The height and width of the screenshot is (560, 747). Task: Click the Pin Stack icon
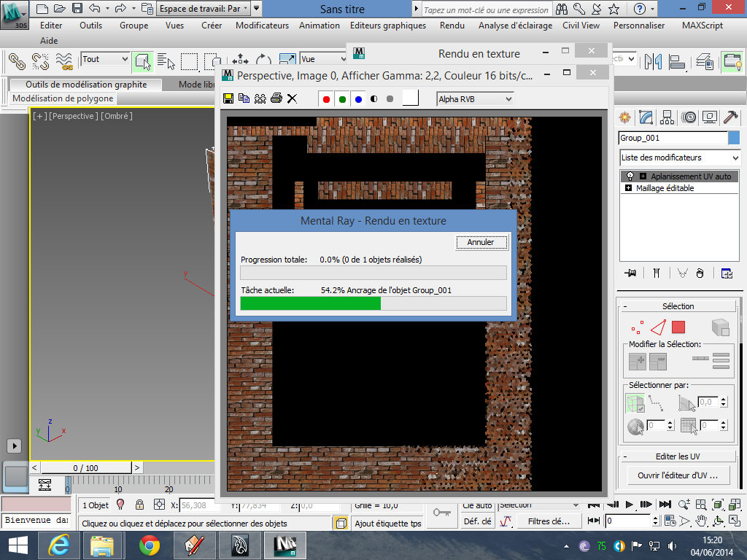[630, 273]
